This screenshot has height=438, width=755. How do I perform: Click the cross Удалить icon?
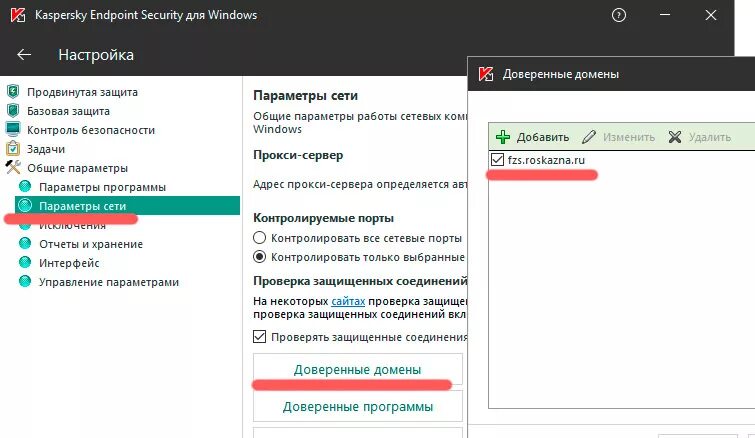coord(675,137)
